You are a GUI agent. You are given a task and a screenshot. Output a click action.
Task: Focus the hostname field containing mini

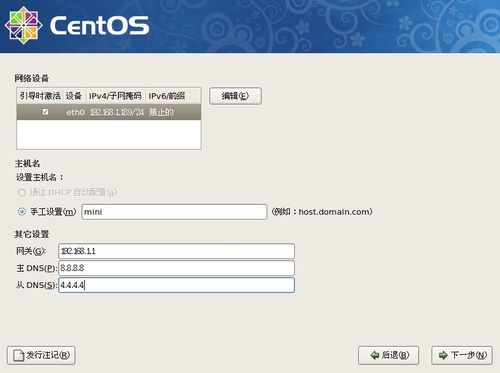[174, 212]
